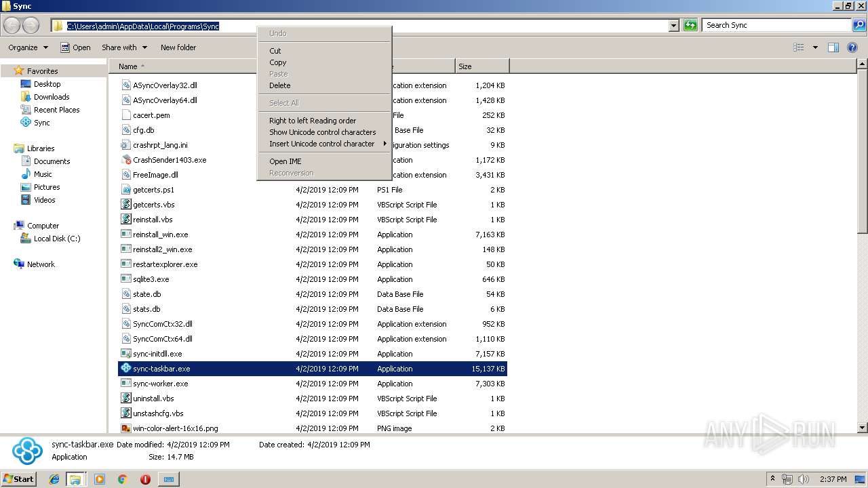
Task: Show hidden tray icons arrow
Action: click(x=772, y=479)
